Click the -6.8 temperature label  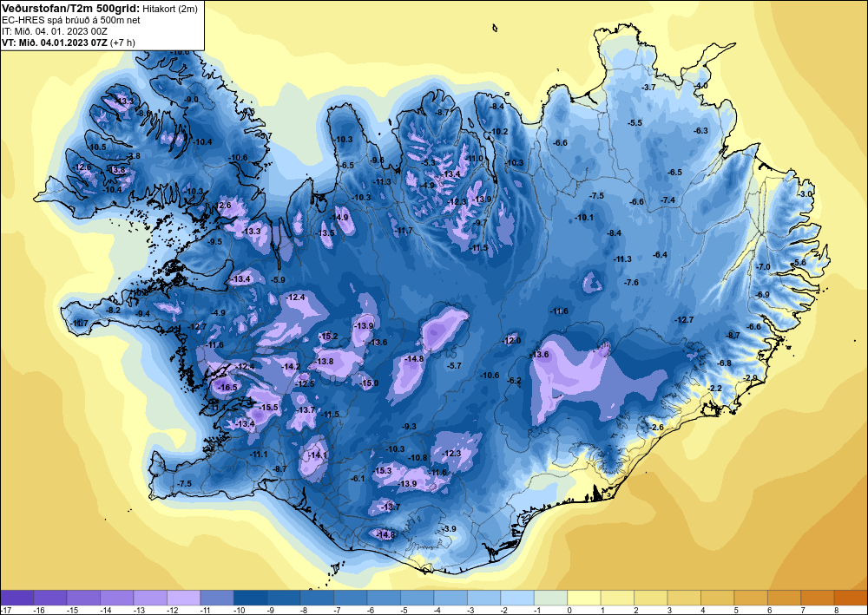[x=724, y=363]
